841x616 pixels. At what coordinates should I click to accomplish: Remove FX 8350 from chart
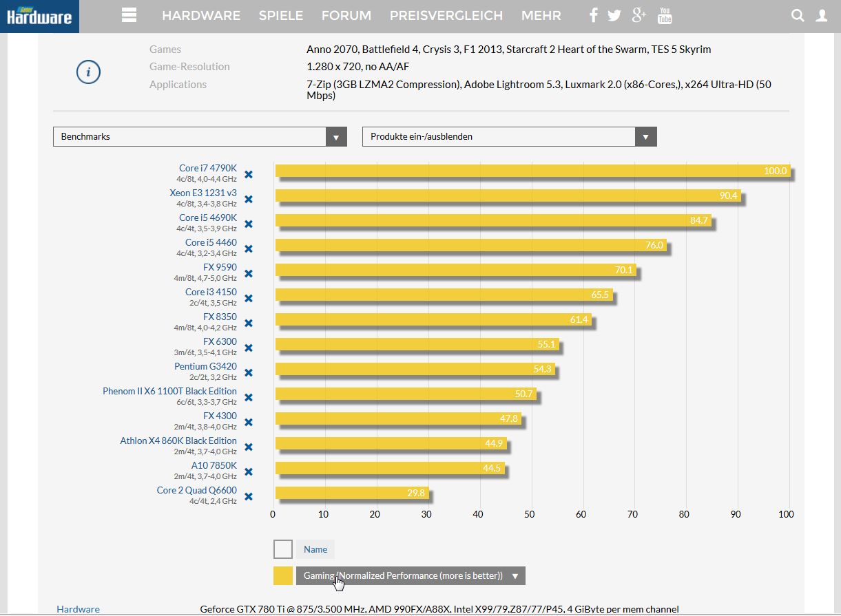tap(249, 323)
